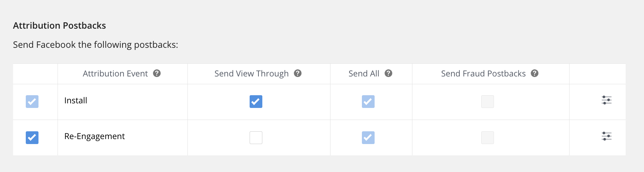The image size is (644, 172).
Task: Check Send Fraud Postbacks for Re-Engagement
Action: point(488,137)
